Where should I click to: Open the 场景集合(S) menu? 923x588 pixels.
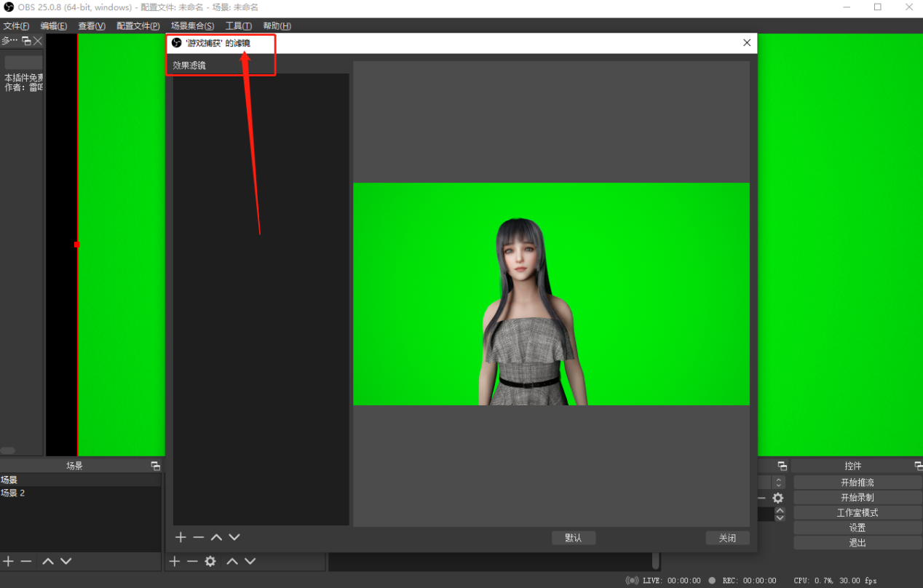tap(192, 26)
